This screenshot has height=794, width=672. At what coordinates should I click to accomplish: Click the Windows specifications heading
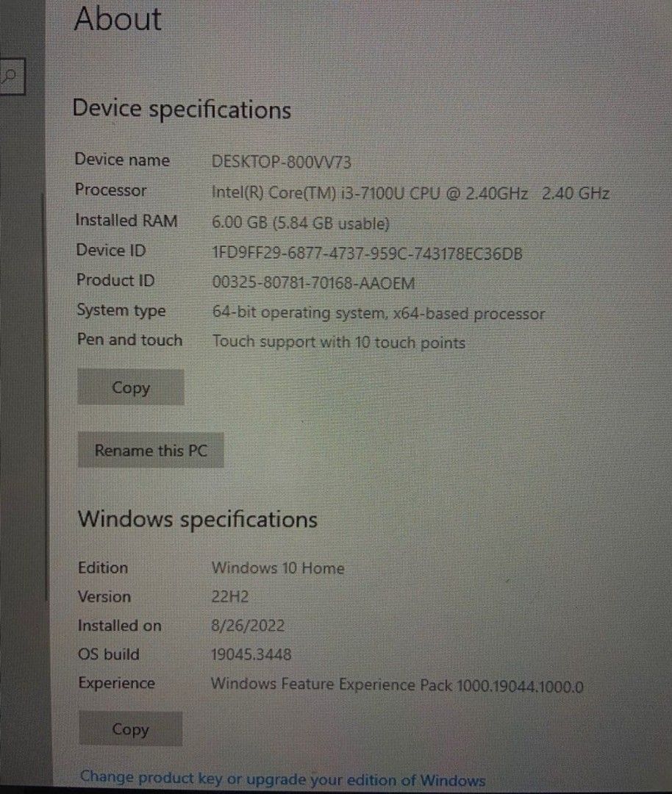tap(198, 519)
